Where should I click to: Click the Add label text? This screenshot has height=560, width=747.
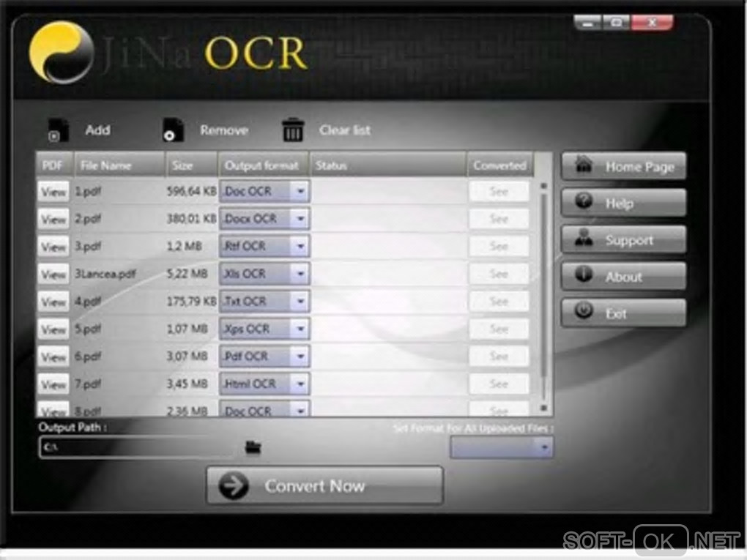tap(97, 130)
